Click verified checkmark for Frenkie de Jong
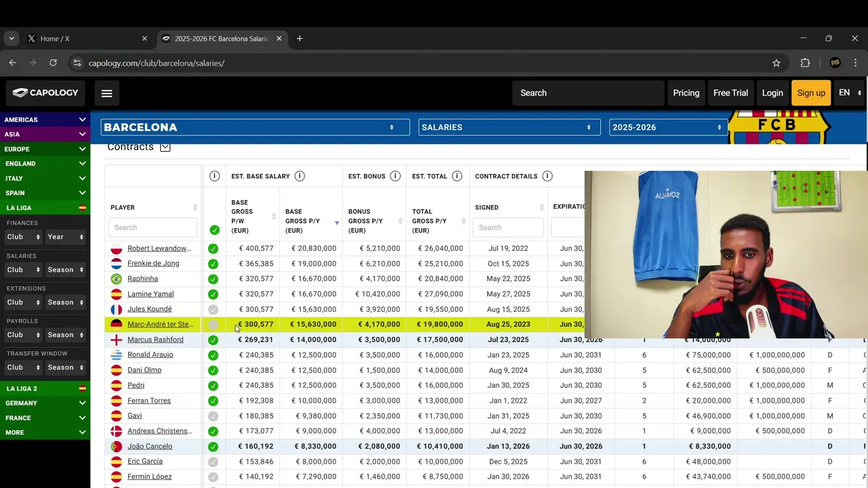The height and width of the screenshot is (488, 868). click(213, 264)
